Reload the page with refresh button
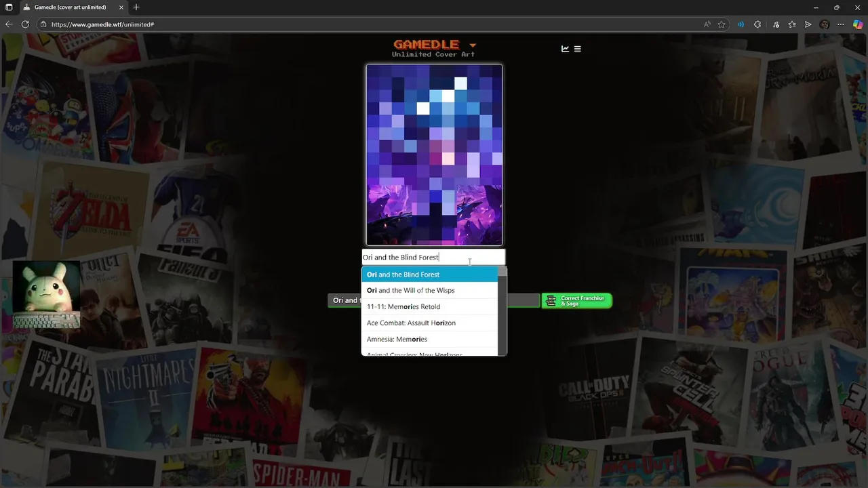The width and height of the screenshot is (868, 488). [25, 24]
